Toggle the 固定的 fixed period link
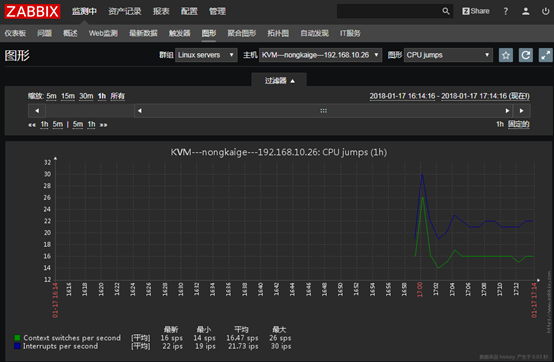The height and width of the screenshot is (362, 554). [519, 124]
